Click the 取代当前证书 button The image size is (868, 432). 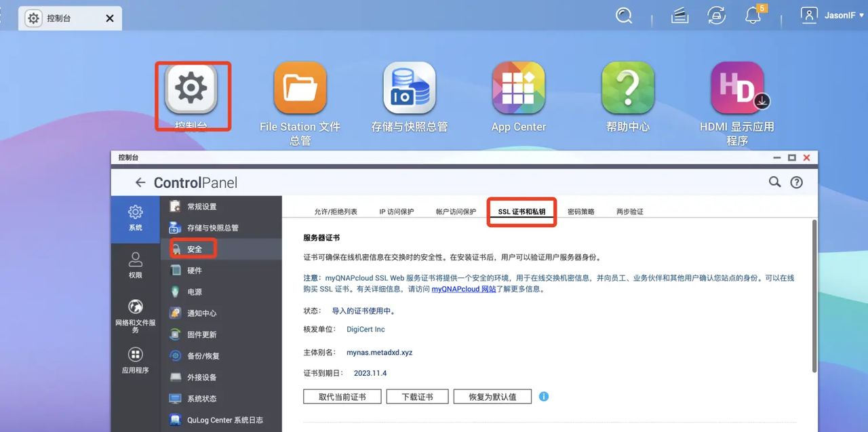pos(342,396)
